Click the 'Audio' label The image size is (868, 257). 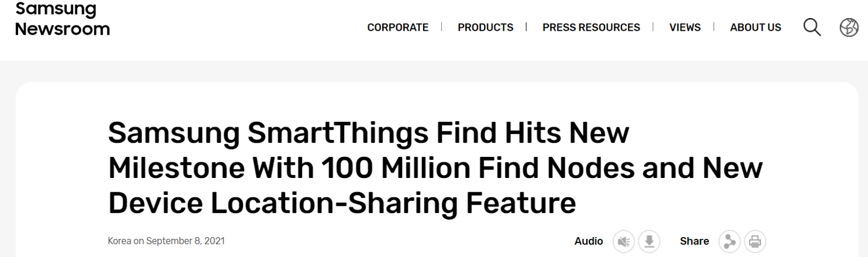(x=588, y=241)
